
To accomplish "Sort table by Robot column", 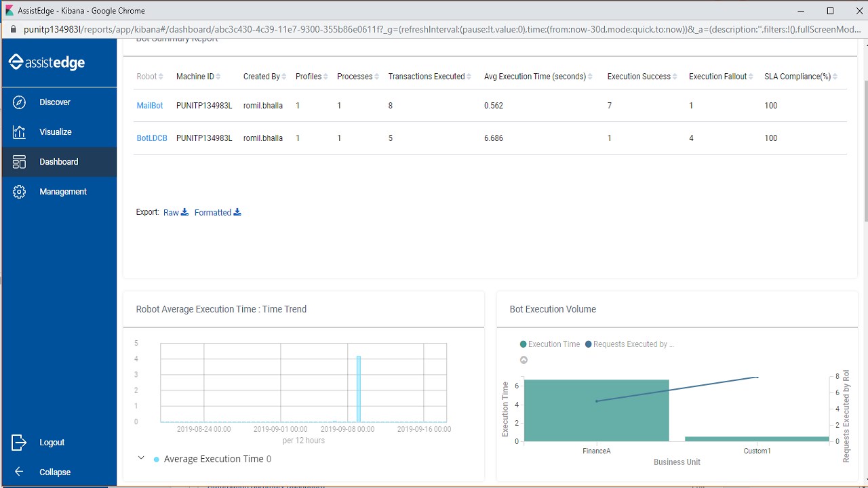I will point(150,77).
